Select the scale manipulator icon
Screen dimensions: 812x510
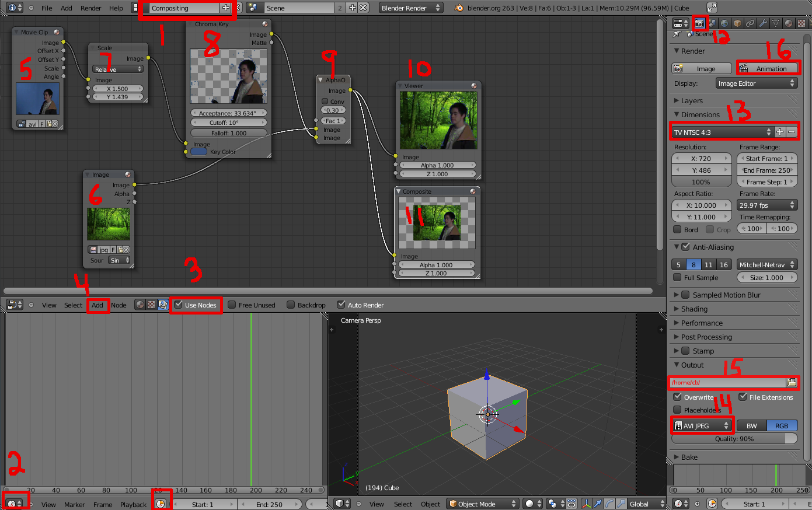point(621,504)
